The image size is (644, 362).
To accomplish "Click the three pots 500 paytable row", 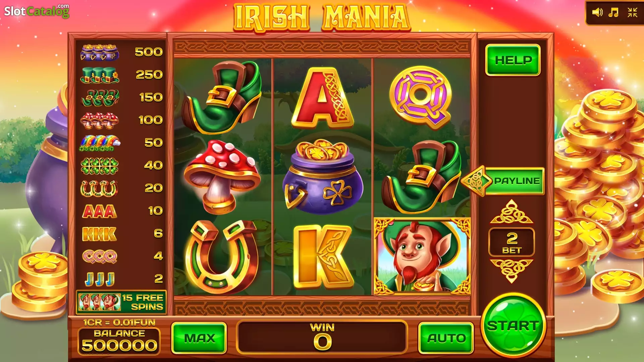I will [121, 52].
